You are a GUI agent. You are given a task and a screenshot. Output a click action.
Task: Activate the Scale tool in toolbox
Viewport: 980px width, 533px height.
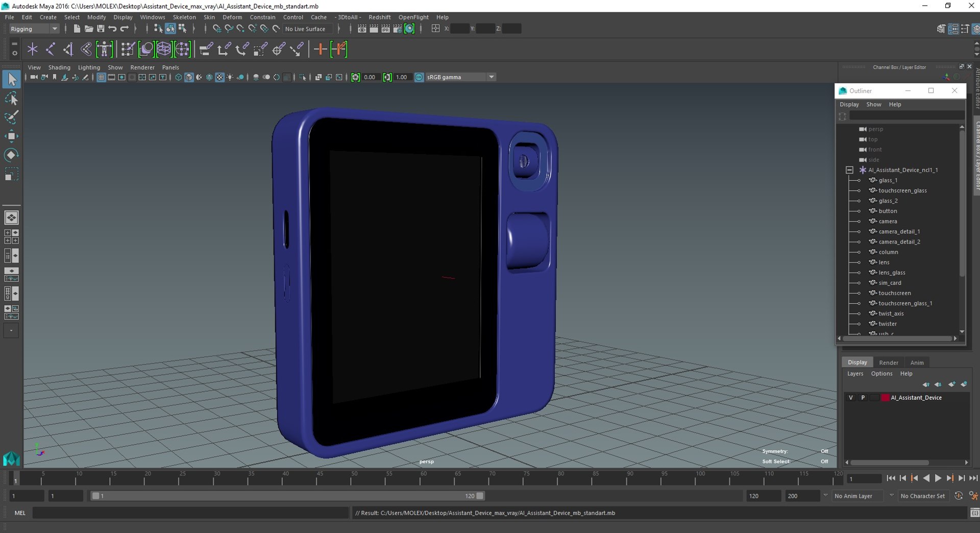point(11,174)
